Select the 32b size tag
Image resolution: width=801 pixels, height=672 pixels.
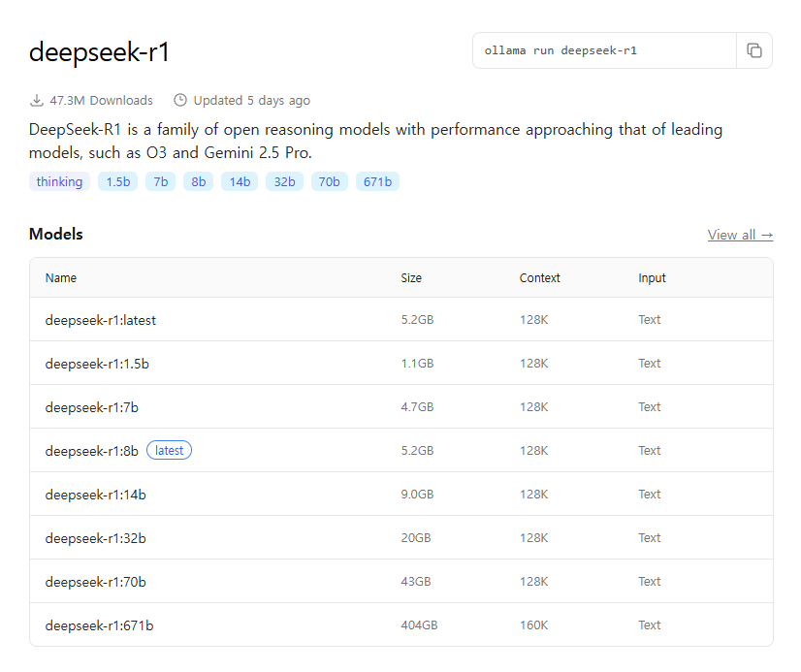pos(284,181)
